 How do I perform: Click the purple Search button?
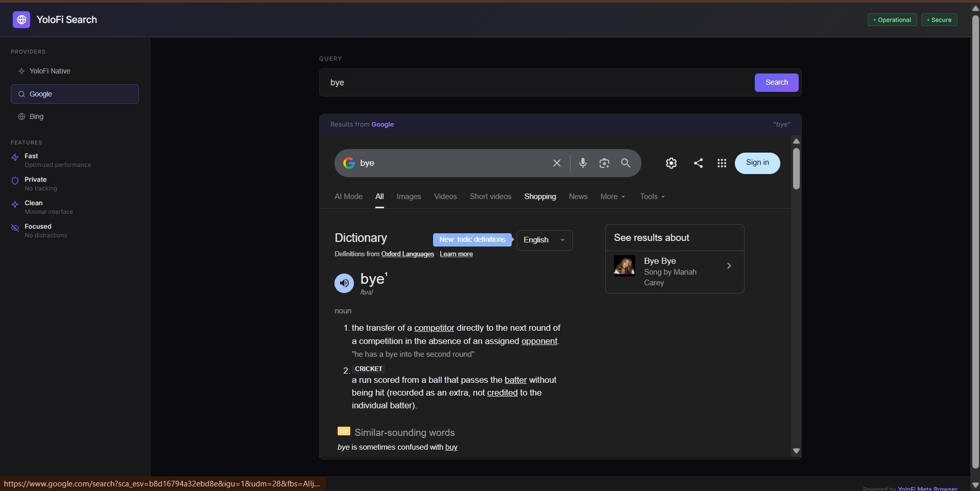pos(776,83)
